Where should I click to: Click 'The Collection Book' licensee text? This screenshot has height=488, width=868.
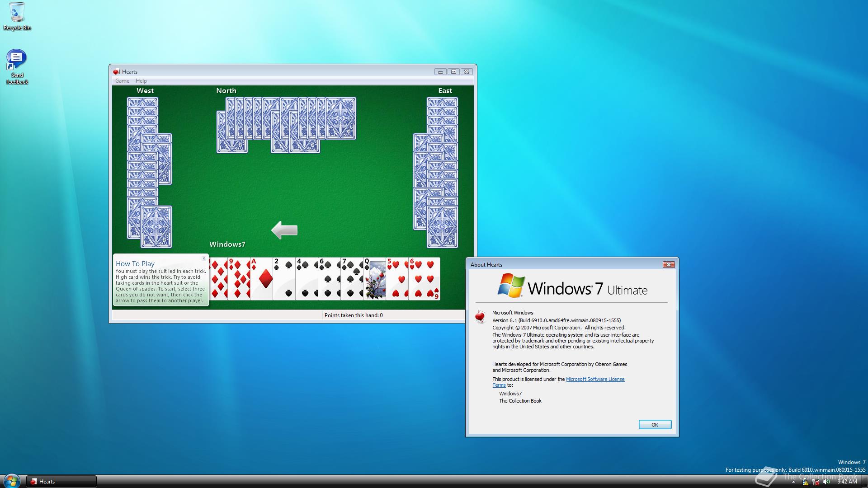(520, 401)
